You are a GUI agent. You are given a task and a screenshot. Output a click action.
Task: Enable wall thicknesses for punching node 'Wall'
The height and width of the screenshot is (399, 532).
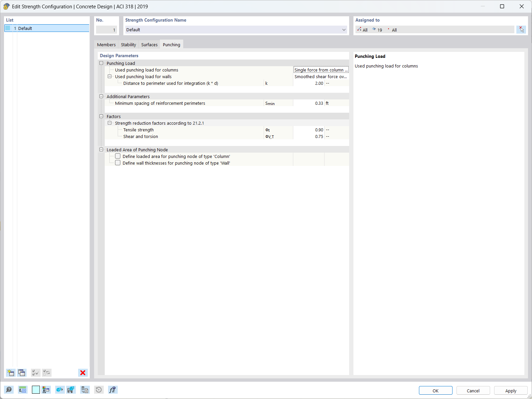[x=118, y=163]
